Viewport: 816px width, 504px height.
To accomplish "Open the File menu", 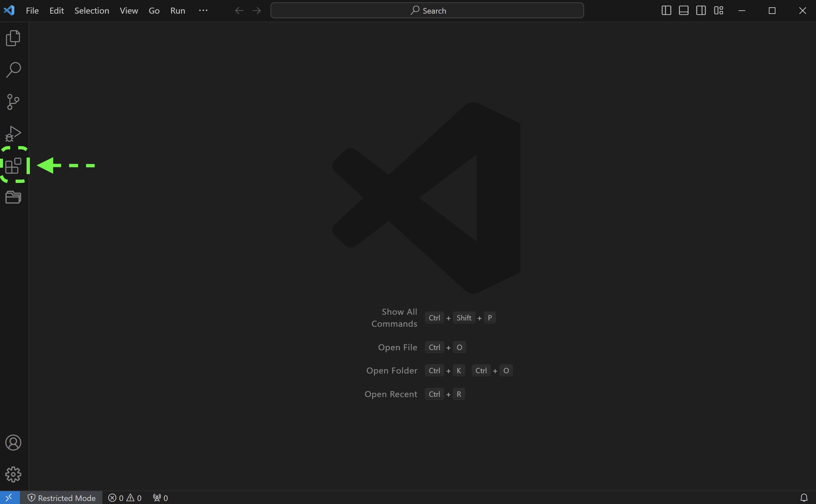I will [x=32, y=11].
